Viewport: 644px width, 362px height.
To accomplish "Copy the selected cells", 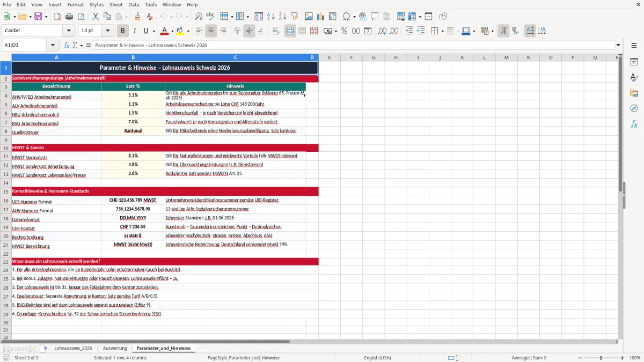I will pyautogui.click(x=107, y=17).
